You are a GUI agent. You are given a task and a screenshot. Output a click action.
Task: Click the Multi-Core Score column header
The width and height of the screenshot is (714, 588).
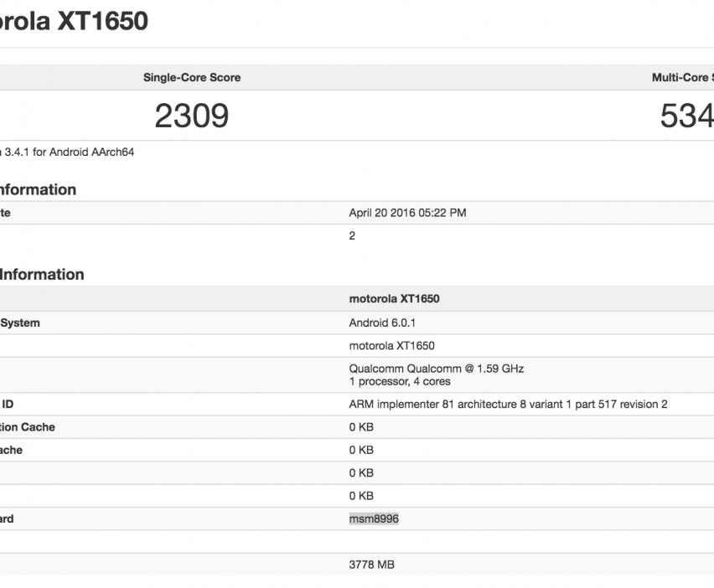coord(682,77)
